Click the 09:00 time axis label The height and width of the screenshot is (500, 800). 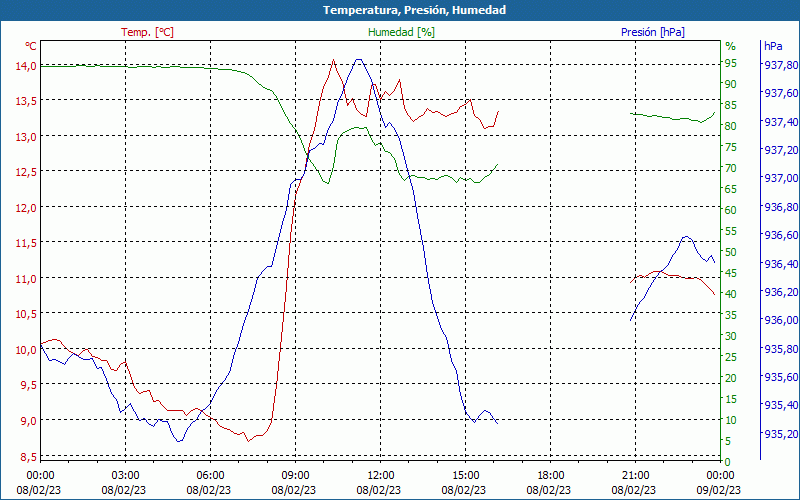pyautogui.click(x=293, y=476)
